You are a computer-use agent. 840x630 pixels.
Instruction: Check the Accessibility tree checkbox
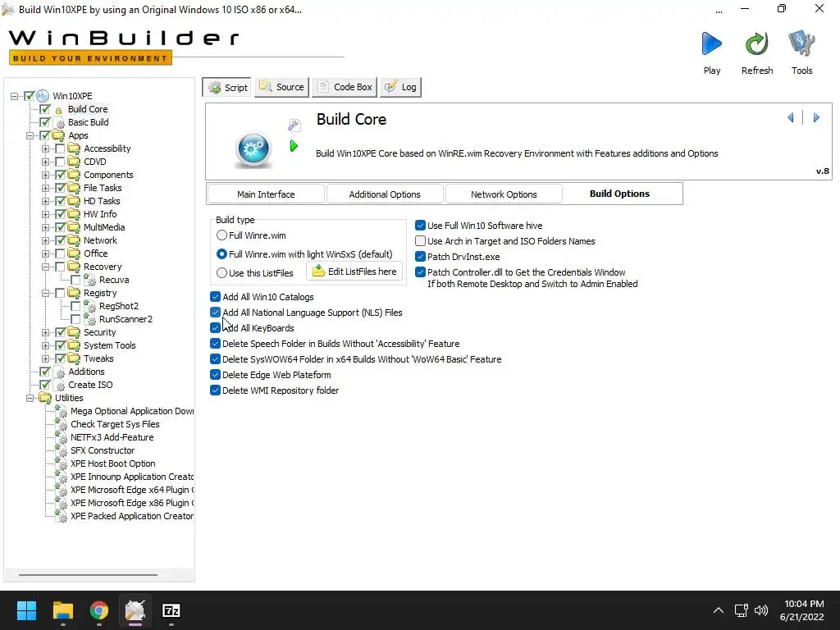point(60,148)
